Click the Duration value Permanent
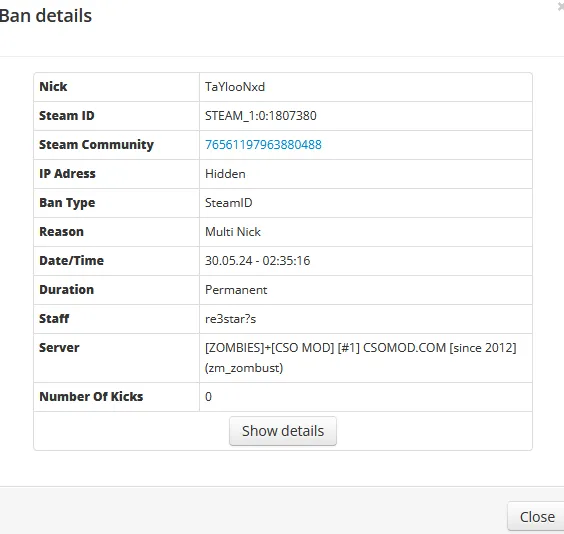The height and width of the screenshot is (534, 564). 236,290
